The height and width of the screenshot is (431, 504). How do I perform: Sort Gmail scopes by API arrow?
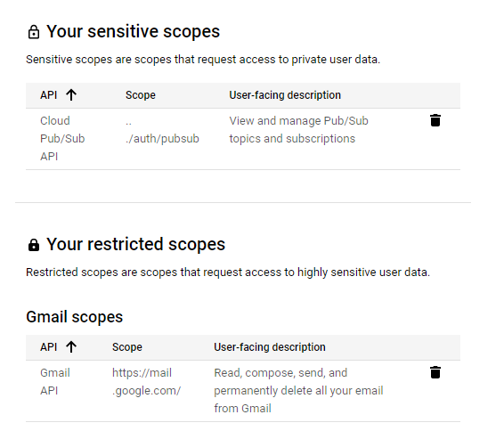[71, 346]
